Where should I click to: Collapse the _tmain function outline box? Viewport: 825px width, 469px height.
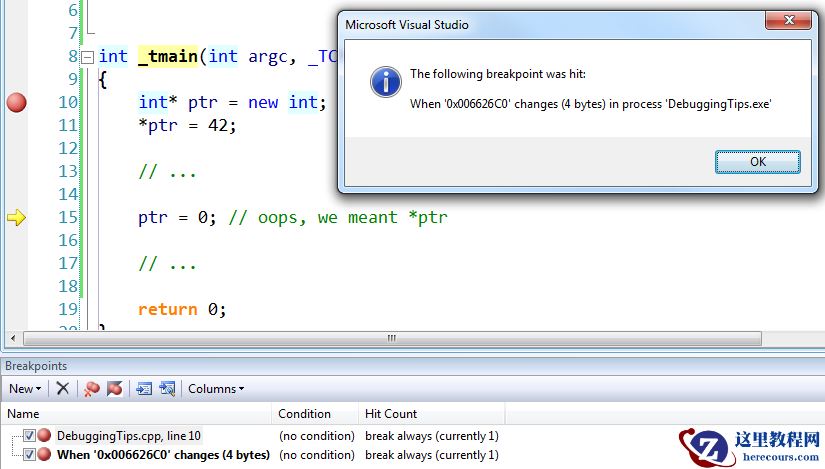tap(88, 57)
